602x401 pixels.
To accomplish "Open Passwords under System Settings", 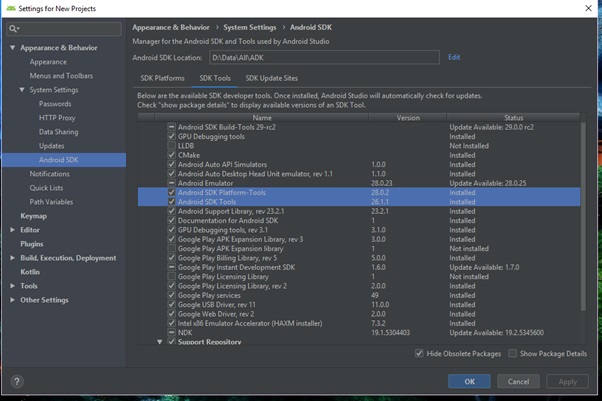I will pyautogui.click(x=55, y=104).
